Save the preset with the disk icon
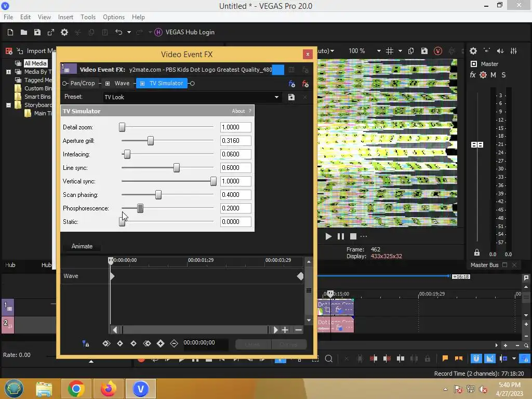 tap(291, 97)
